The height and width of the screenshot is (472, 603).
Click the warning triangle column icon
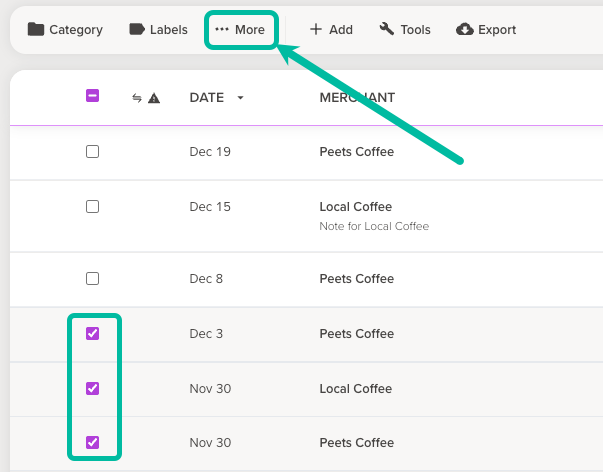click(x=154, y=98)
